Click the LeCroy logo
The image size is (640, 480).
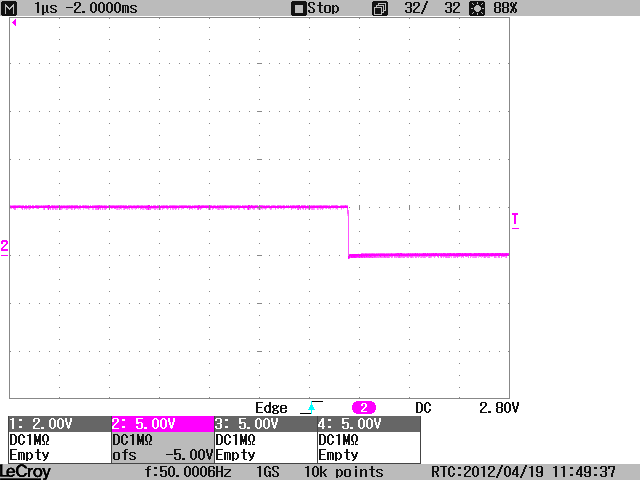click(25, 472)
